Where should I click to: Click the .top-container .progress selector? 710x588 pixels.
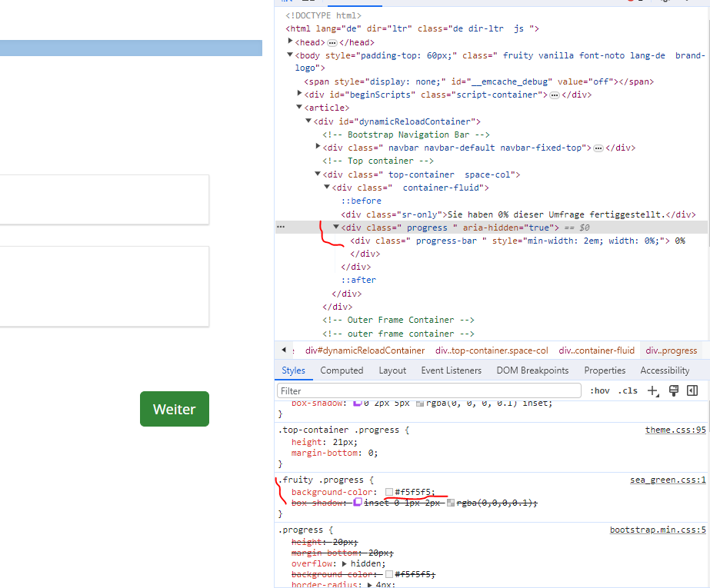(x=338, y=430)
